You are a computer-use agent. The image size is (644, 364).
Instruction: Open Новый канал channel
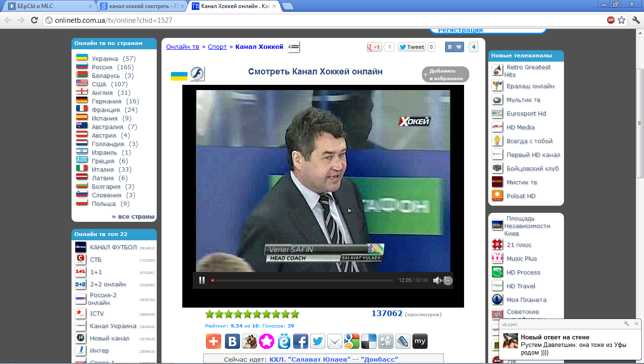109,338
